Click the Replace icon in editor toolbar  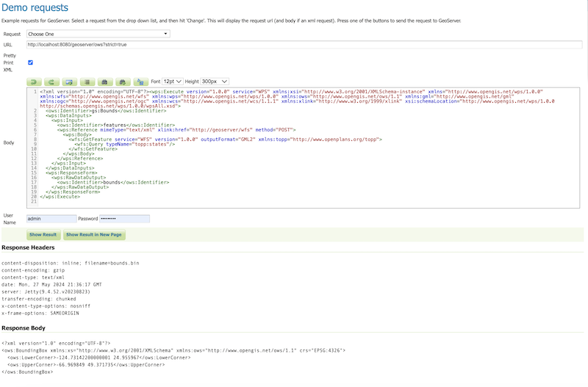(x=140, y=82)
